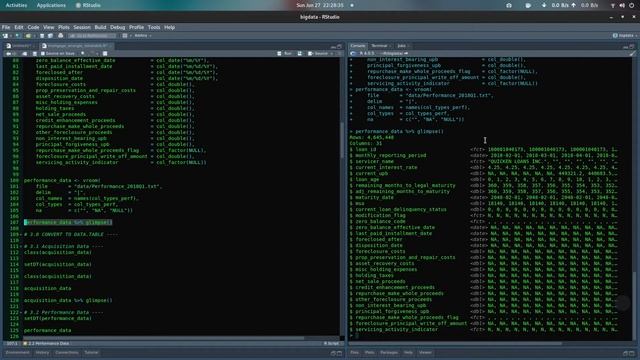The height and width of the screenshot is (360, 640).
Task: Click the New File icon in main toolbar
Action: [x=6, y=36]
